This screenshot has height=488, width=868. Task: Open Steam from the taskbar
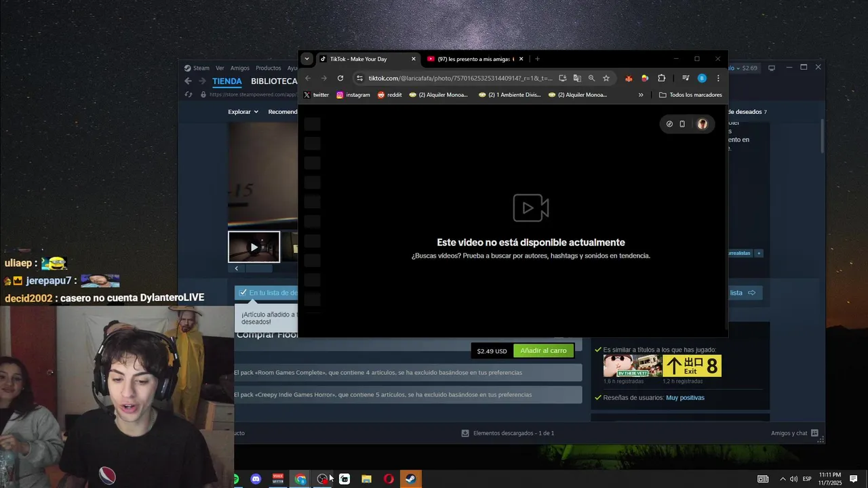pyautogui.click(x=411, y=479)
